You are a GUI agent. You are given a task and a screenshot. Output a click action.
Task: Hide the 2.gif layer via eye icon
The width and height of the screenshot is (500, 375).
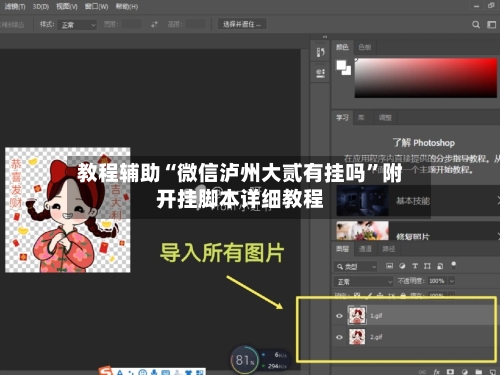339,337
